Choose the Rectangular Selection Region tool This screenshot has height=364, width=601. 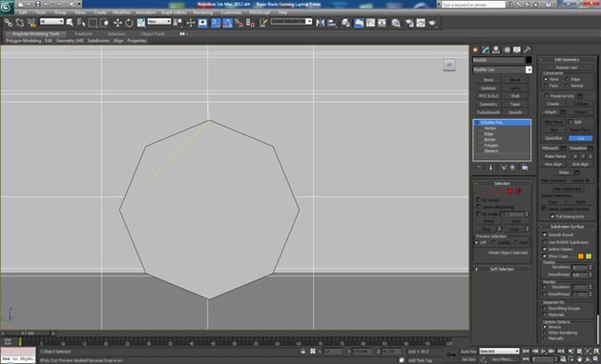click(x=93, y=23)
